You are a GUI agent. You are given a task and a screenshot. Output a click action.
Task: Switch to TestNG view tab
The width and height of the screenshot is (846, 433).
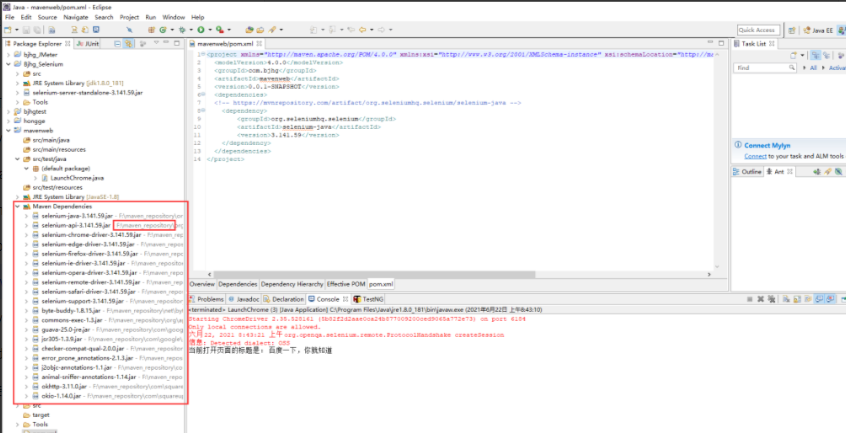(x=368, y=299)
